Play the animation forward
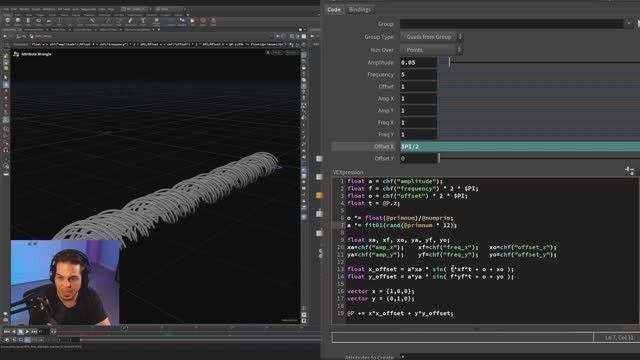Screen dimensions: 640x360 tap(27, 332)
